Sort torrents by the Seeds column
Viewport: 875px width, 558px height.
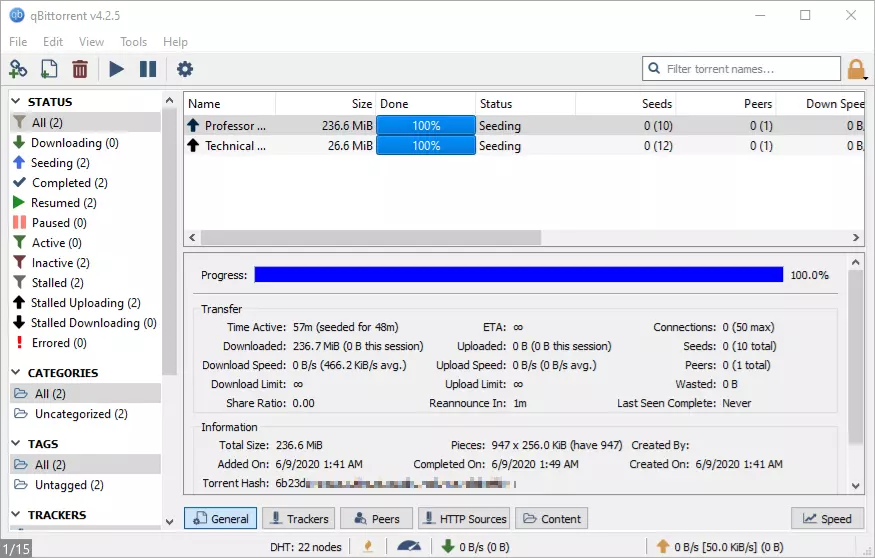pos(625,104)
